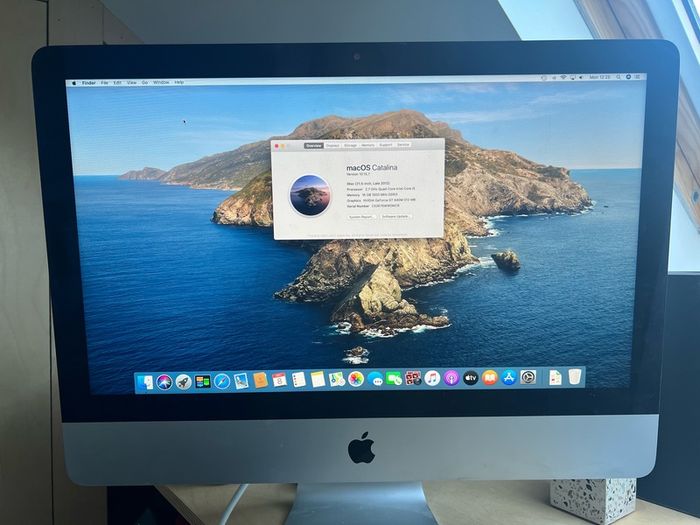
Task: Open Notes yellow pad icon in Dock
Action: [318, 379]
